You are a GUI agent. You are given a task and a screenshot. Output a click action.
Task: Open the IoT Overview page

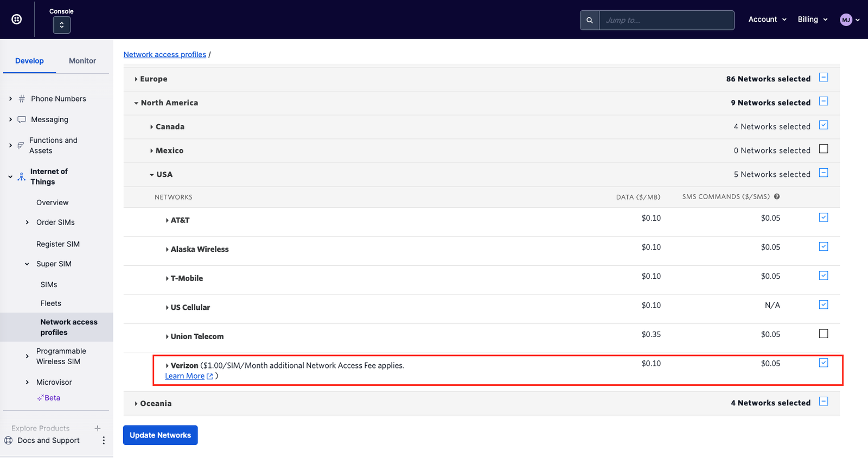click(x=53, y=202)
